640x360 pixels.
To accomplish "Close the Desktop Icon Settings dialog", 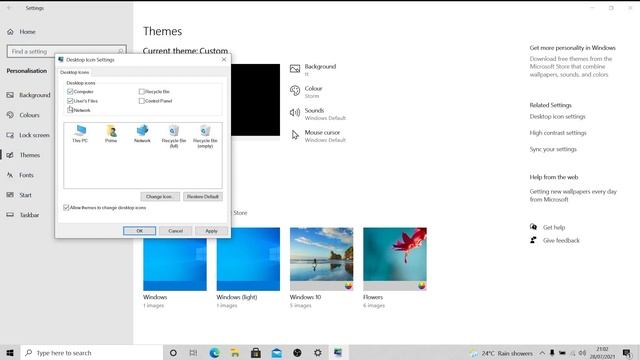I will click(224, 60).
